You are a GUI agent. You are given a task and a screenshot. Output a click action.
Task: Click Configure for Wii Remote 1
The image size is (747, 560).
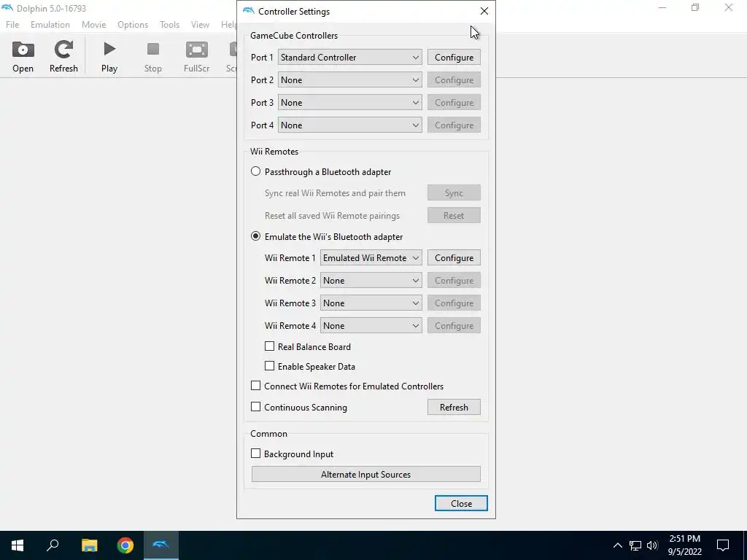coord(454,257)
